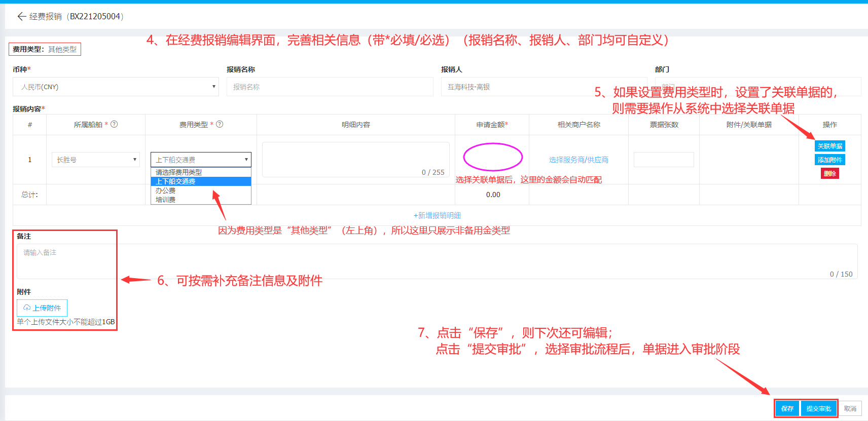The width and height of the screenshot is (868, 421).
Task: Choose the highlighted 上下船交通费 list option
Action: pyautogui.click(x=201, y=181)
